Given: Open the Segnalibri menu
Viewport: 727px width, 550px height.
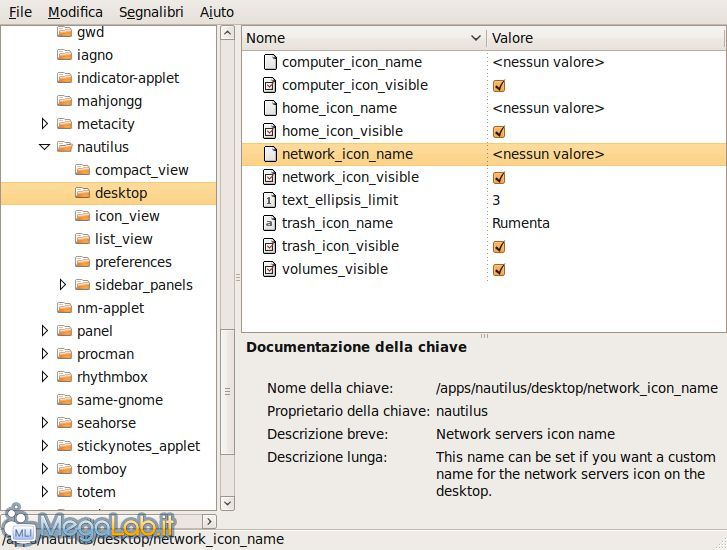Looking at the screenshot, I should pos(150,12).
